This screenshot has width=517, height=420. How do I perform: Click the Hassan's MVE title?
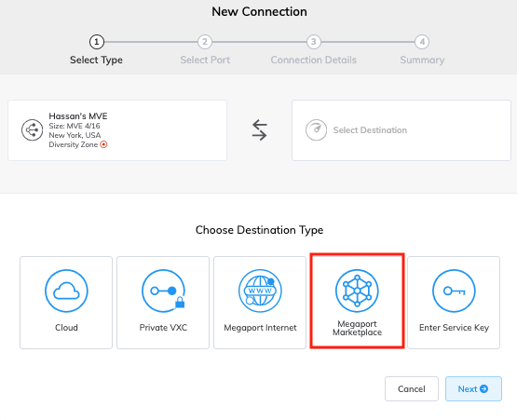[x=78, y=116]
